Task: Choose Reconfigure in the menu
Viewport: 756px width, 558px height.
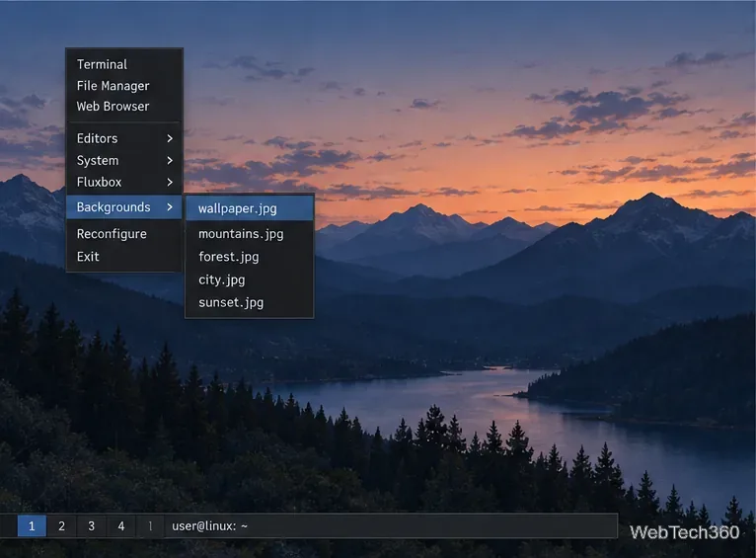Action: coord(124,234)
